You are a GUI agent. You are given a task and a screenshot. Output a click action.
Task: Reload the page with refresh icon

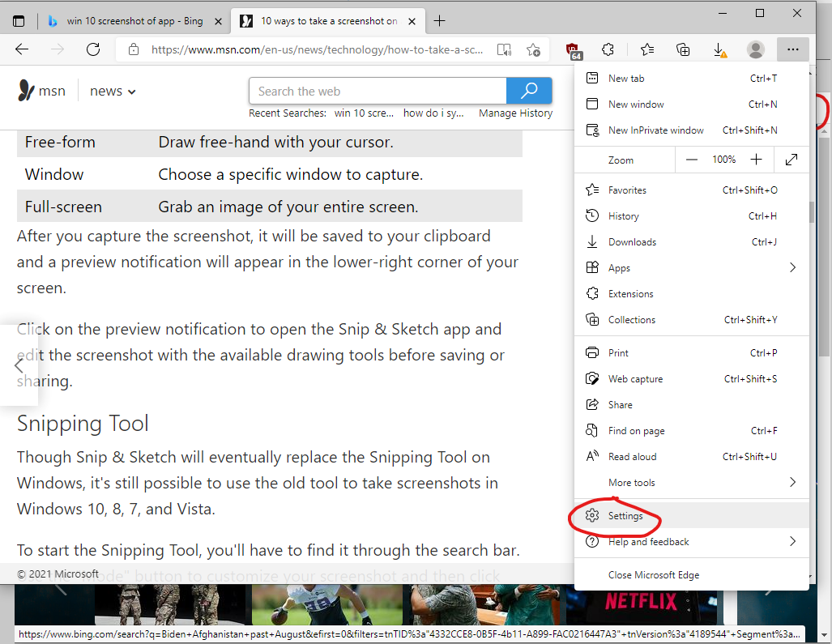pos(93,49)
